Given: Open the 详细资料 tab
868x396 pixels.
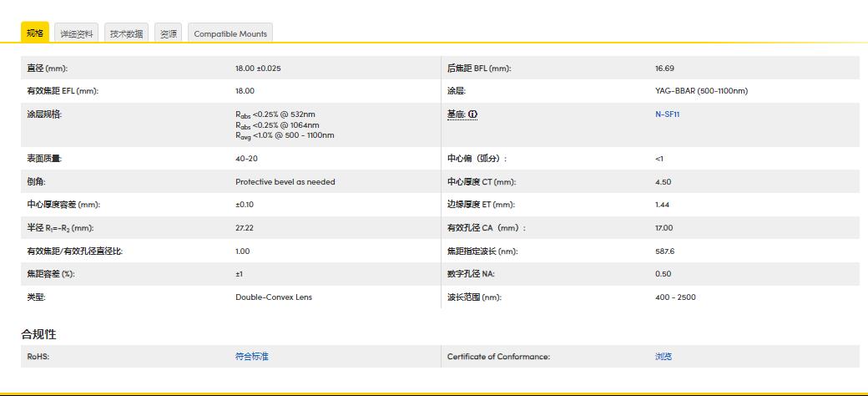Looking at the screenshot, I should pyautogui.click(x=77, y=33).
